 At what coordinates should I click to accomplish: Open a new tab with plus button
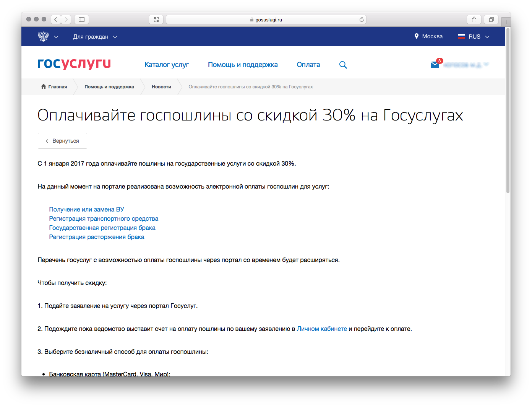pyautogui.click(x=506, y=22)
